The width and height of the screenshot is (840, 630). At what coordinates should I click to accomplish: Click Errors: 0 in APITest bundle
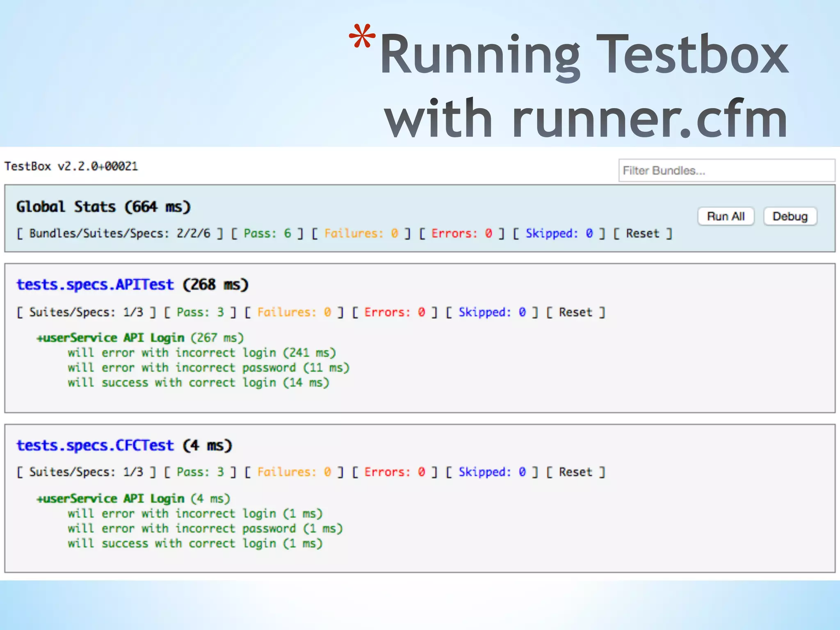tap(395, 312)
